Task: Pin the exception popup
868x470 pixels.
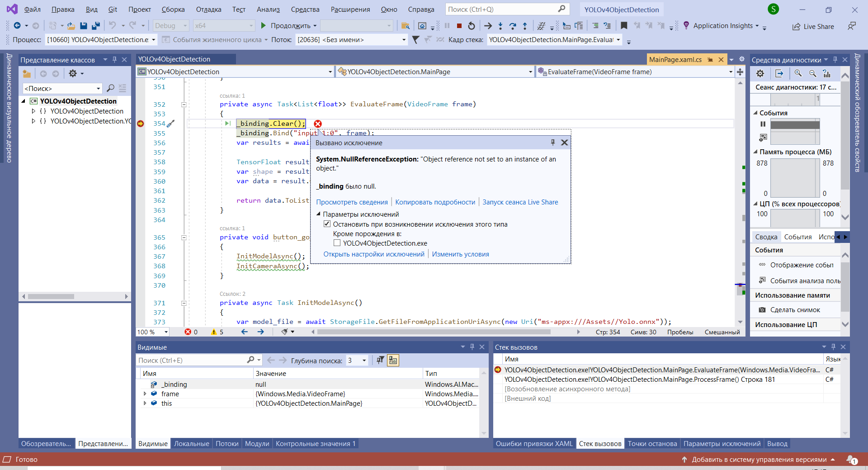Action: coord(553,142)
